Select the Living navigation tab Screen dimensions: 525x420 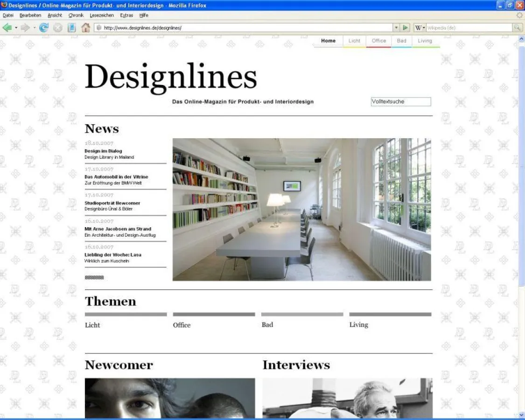click(425, 41)
